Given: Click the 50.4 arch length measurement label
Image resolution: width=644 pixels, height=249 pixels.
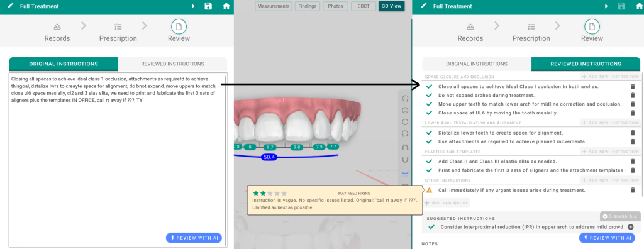Looking at the screenshot, I should (269, 157).
